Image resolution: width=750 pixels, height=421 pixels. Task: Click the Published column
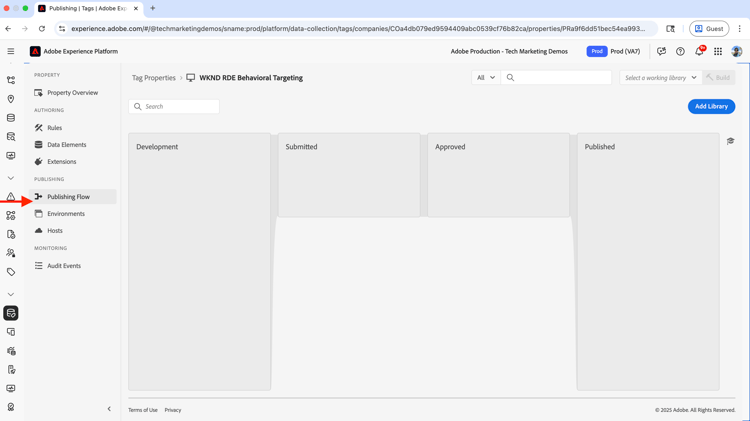(648, 262)
